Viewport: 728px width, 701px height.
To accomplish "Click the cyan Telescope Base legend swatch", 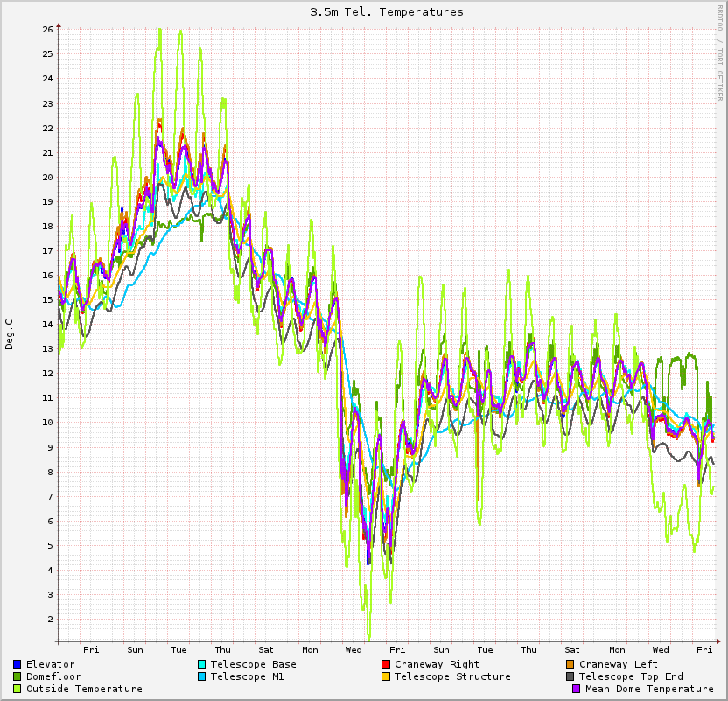I will 201,664.
